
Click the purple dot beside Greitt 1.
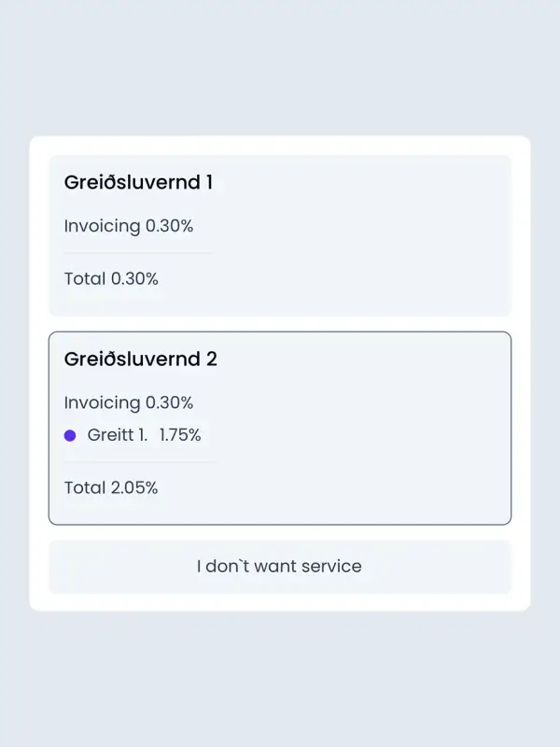point(70,435)
